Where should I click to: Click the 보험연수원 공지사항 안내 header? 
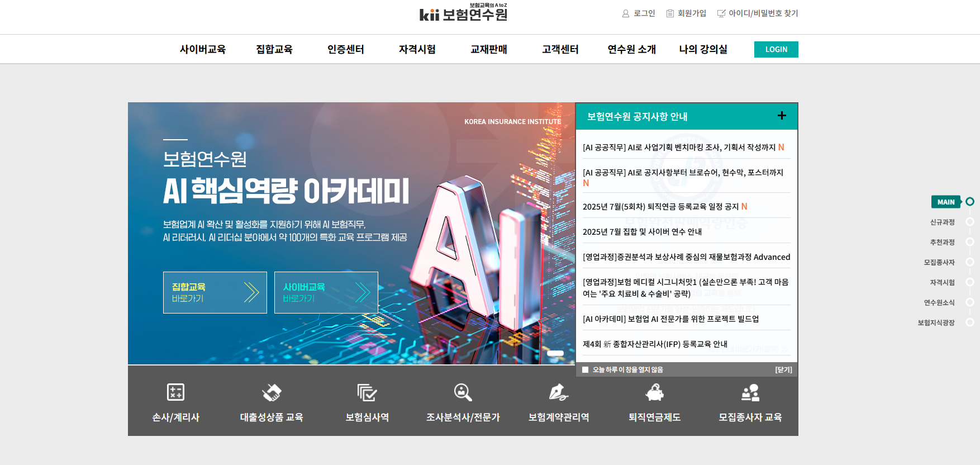(x=637, y=117)
